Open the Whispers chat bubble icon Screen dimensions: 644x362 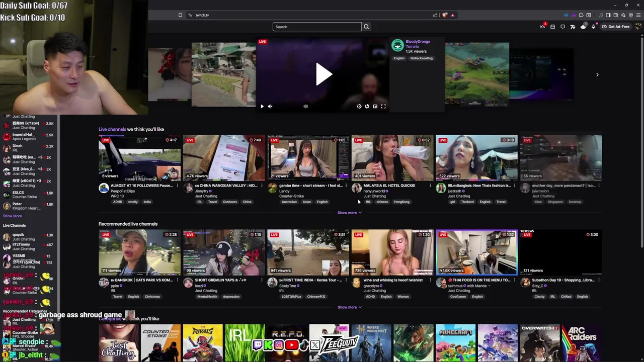562,27
